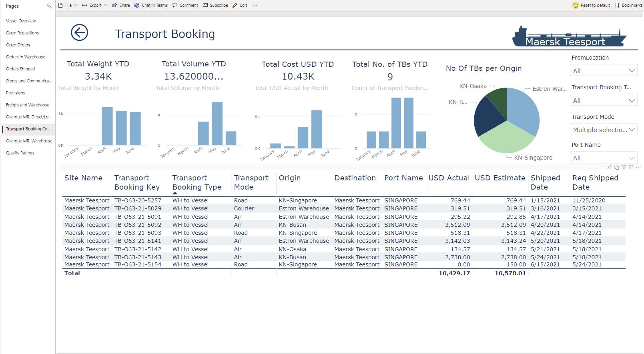Sort table by Port Name column header
644x354 pixels.
[403, 178]
